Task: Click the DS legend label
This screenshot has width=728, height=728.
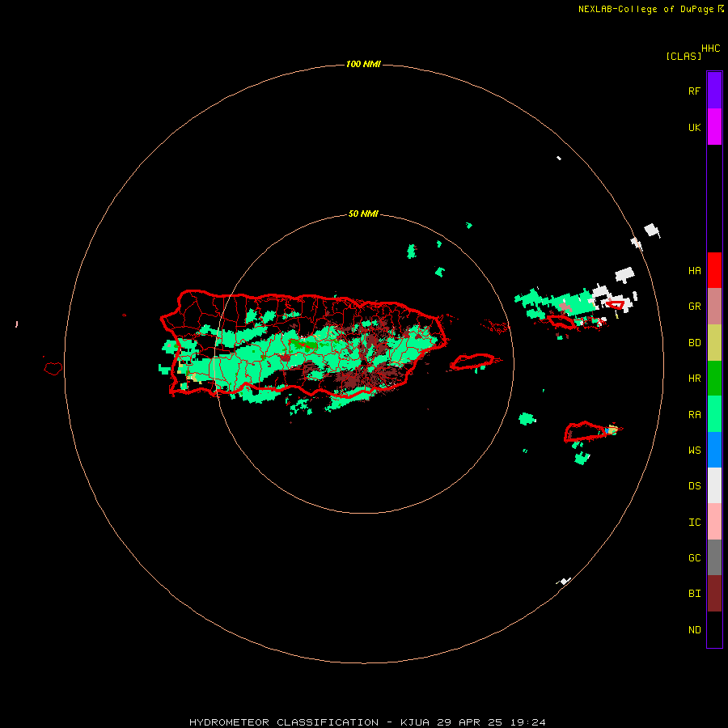Action: point(694,486)
